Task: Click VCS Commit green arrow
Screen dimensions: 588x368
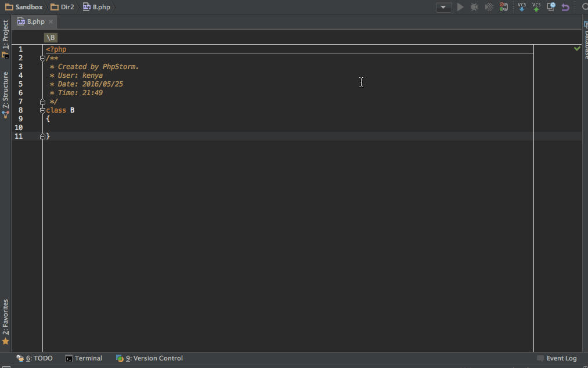Action: coord(536,7)
